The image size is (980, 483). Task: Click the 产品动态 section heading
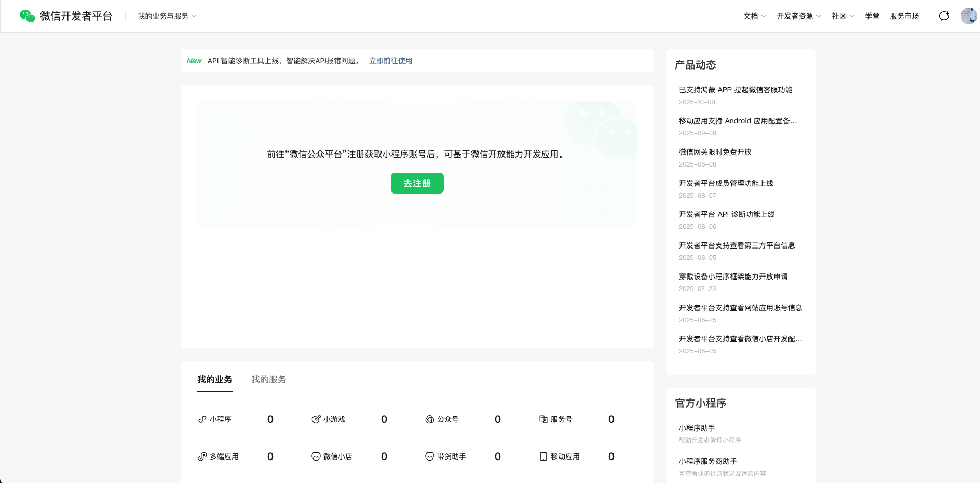coord(696,65)
